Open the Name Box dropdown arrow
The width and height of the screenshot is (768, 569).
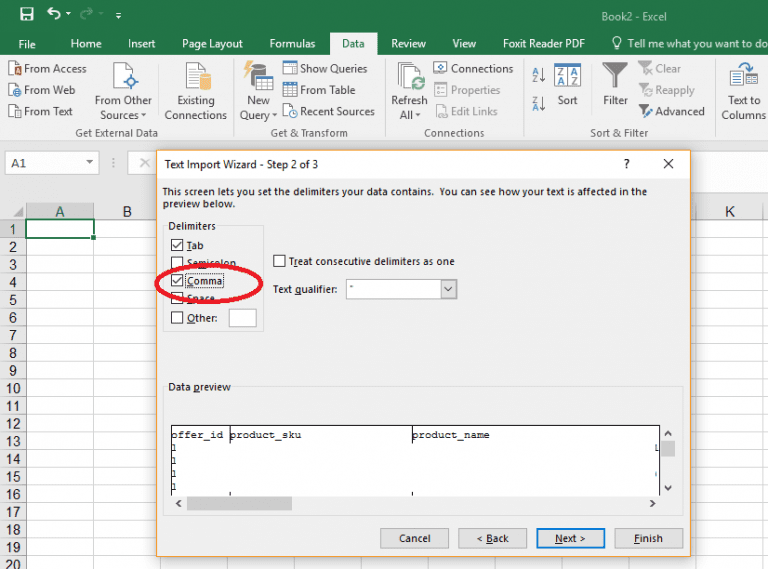coord(89,162)
